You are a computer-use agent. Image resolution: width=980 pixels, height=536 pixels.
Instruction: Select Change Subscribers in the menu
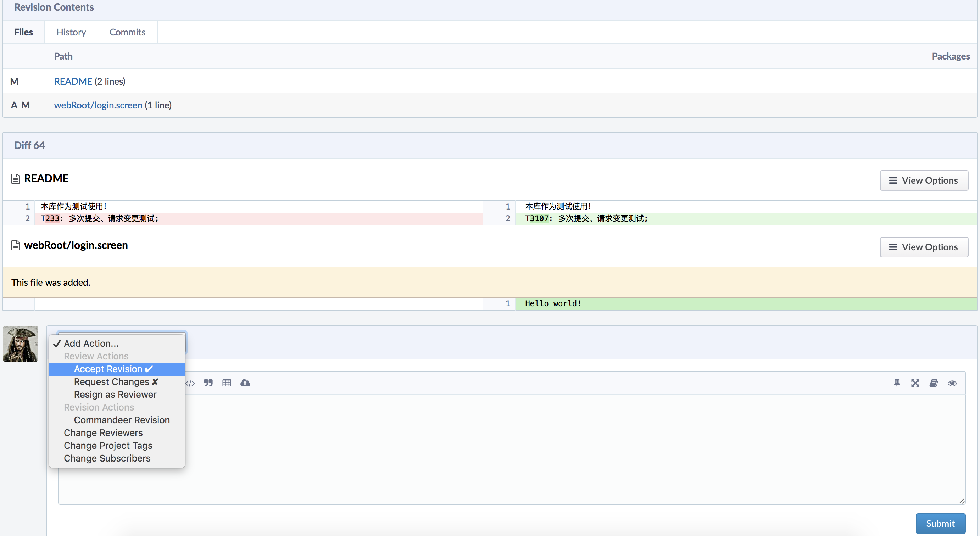coord(107,458)
